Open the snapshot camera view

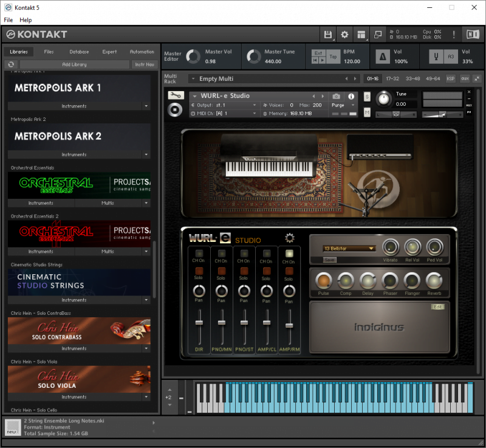coord(336,97)
